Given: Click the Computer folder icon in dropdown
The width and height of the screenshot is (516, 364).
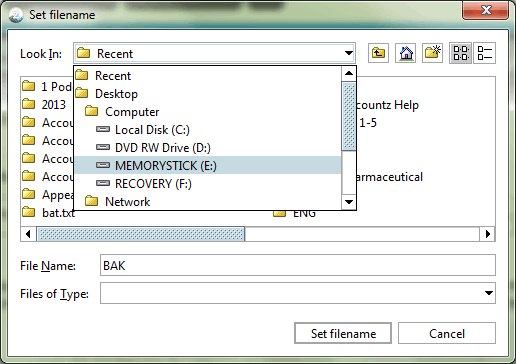Looking at the screenshot, I should [91, 111].
